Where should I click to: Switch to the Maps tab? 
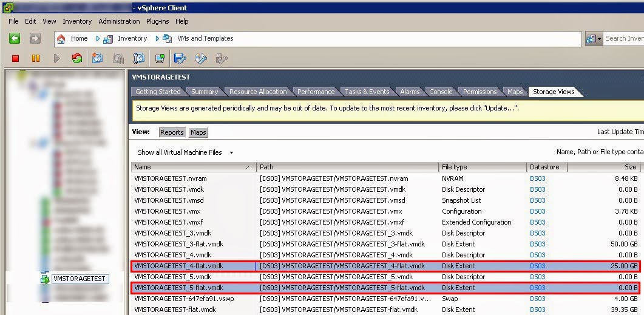515,92
